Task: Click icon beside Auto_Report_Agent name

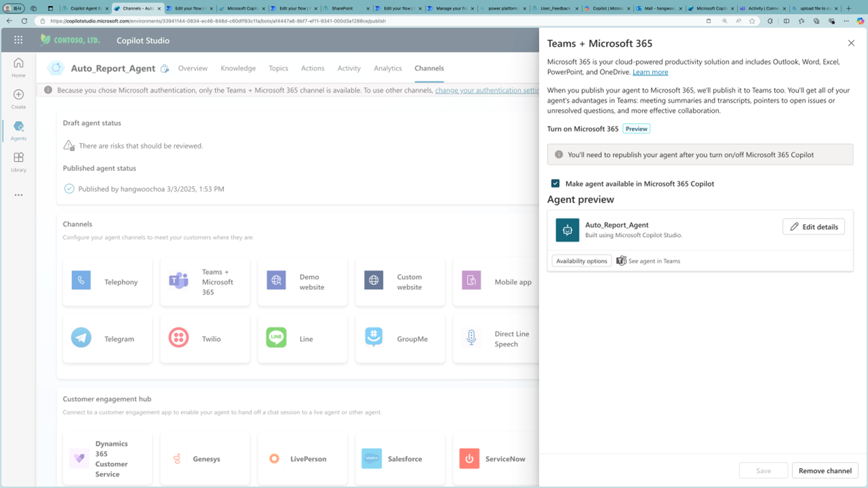Action: 165,69
